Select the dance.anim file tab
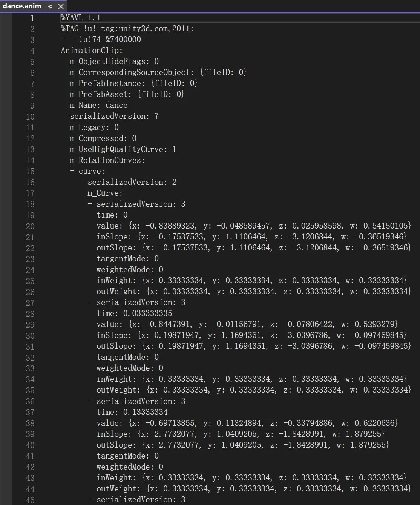This screenshot has width=420, height=505. pyautogui.click(x=22, y=6)
